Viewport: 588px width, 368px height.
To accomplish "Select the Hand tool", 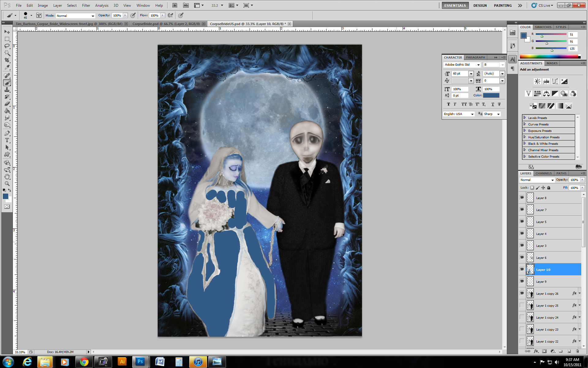I will [7, 177].
